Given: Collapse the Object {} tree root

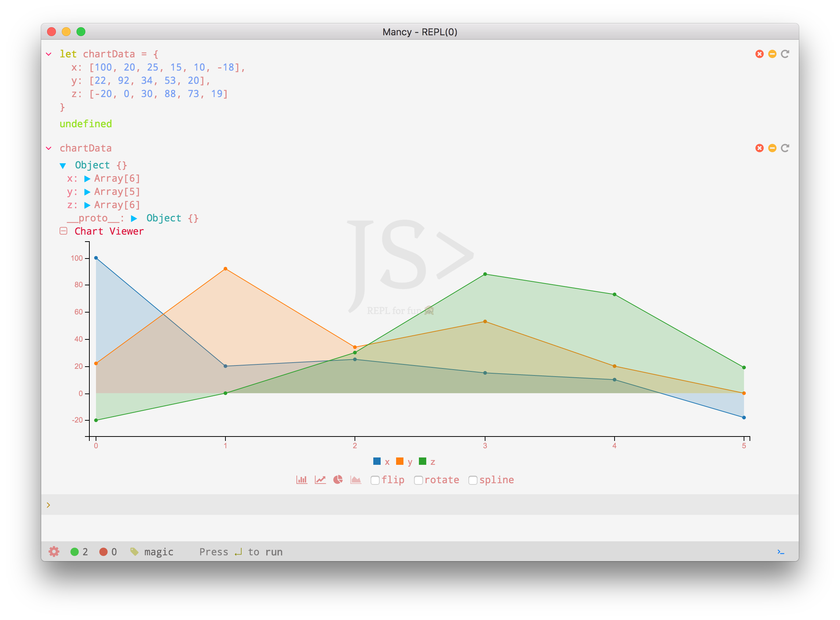Looking at the screenshot, I should click(x=63, y=165).
